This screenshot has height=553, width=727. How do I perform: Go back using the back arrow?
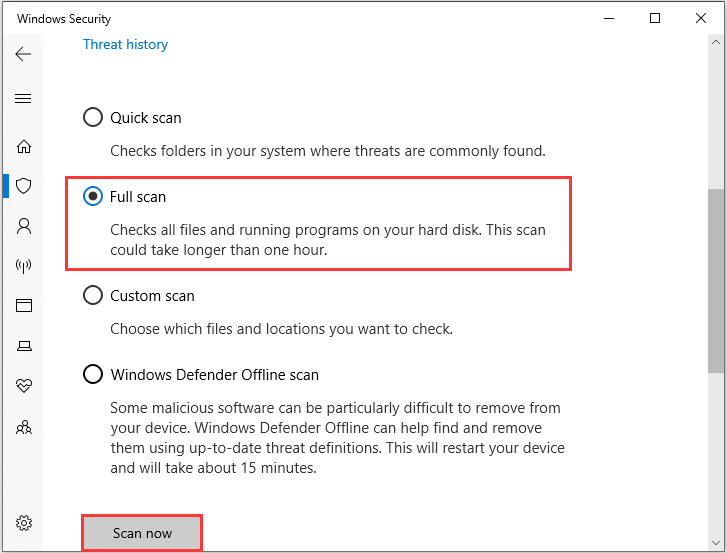point(23,54)
